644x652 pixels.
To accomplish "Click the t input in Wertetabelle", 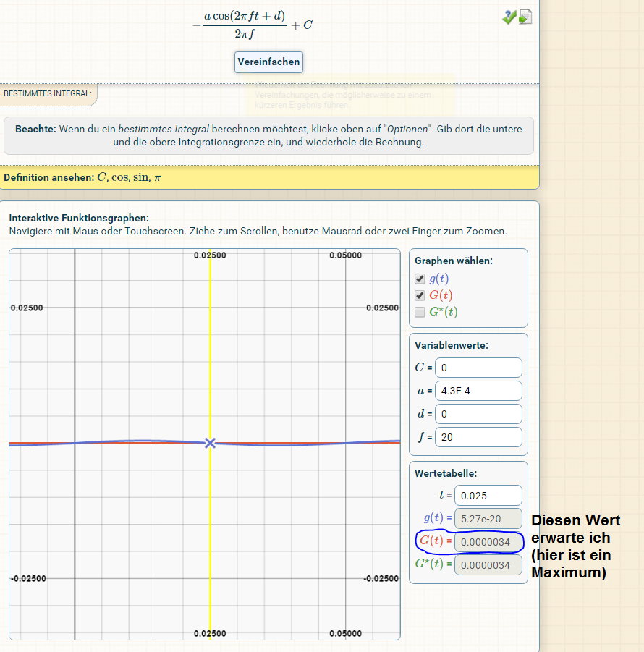I will 488,495.
